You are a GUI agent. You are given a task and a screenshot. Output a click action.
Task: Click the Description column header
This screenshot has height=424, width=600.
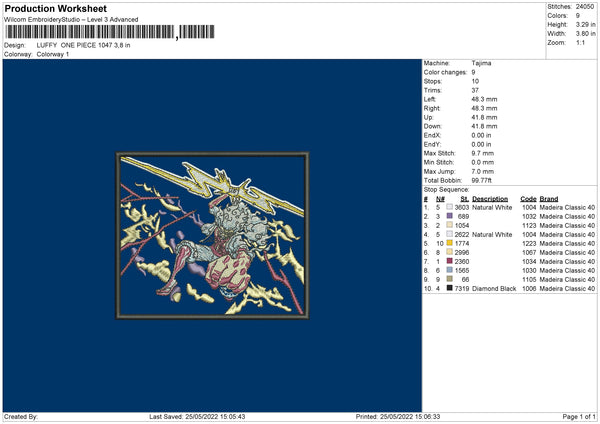[x=490, y=199]
